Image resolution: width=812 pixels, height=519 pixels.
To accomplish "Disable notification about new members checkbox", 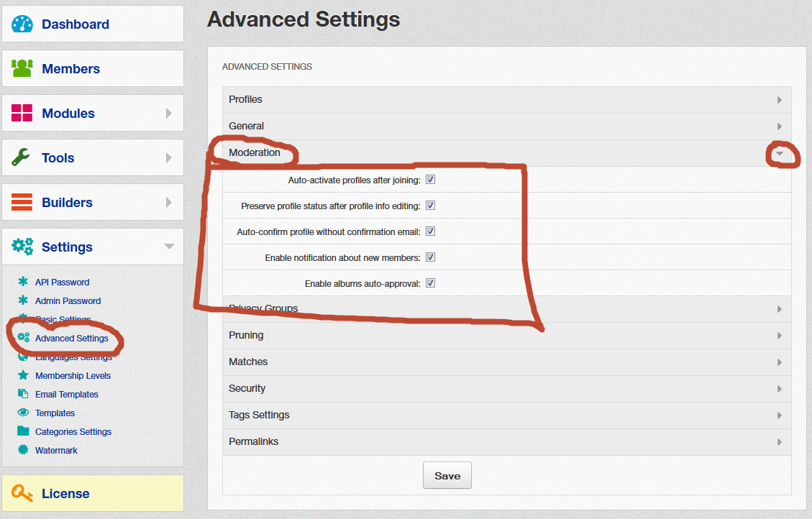I will tap(430, 257).
